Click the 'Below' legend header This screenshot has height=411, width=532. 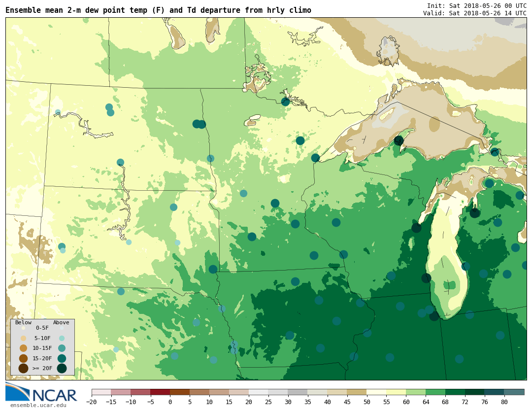[23, 322]
